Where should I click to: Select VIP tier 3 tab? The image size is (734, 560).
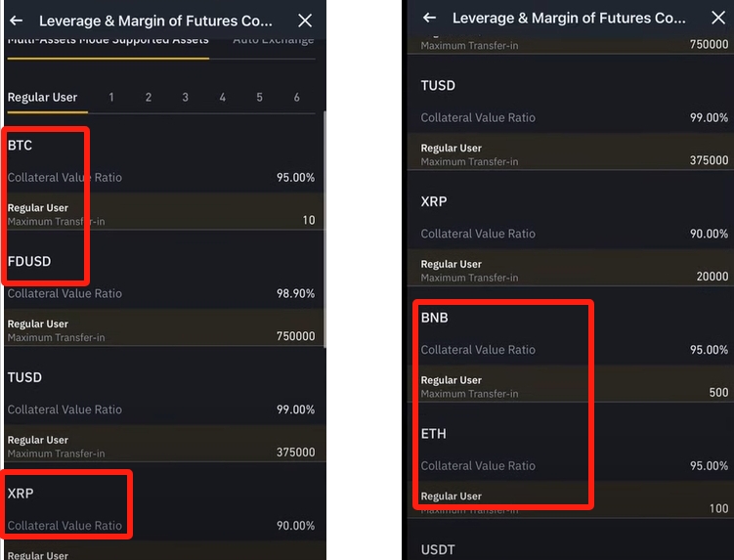tap(186, 97)
